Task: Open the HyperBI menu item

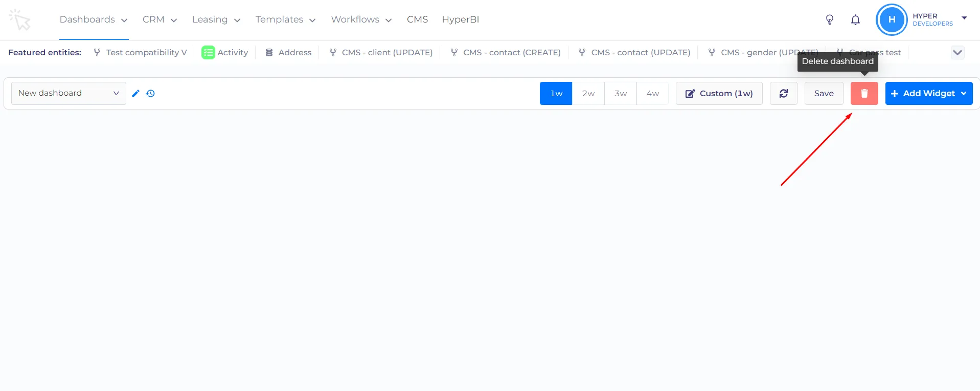Action: (461, 19)
